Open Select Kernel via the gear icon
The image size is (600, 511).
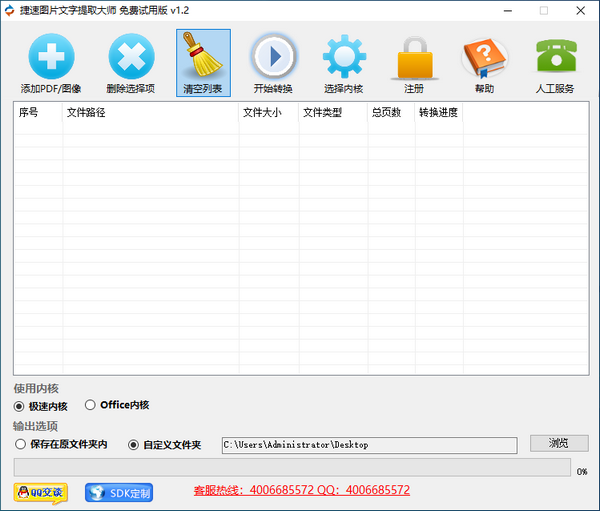344,56
